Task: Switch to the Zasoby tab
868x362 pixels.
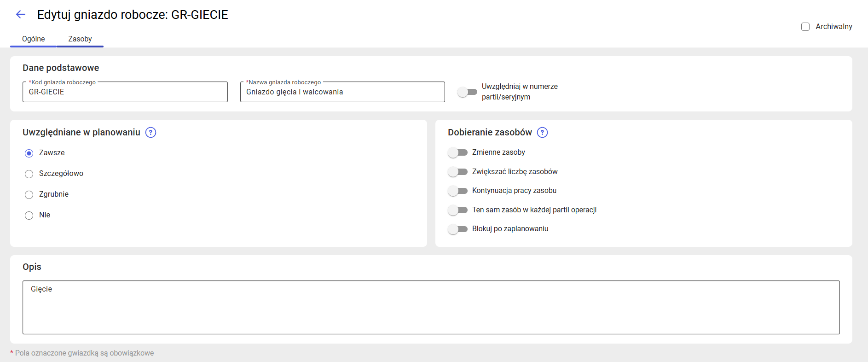Action: point(80,39)
